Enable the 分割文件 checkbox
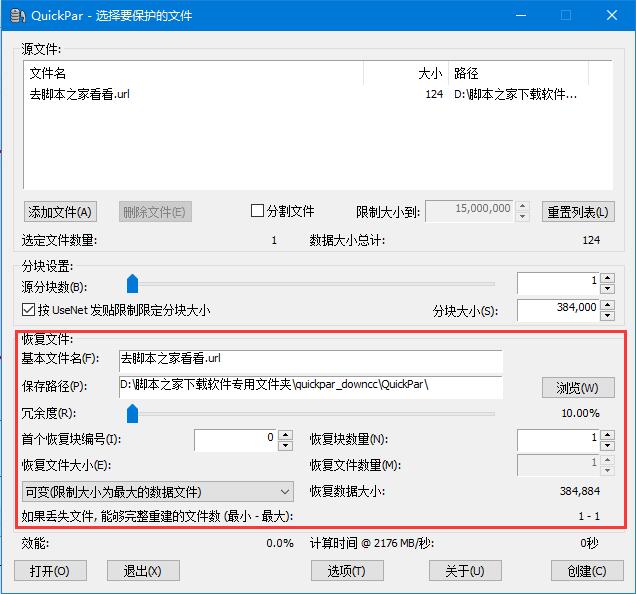 (258, 211)
